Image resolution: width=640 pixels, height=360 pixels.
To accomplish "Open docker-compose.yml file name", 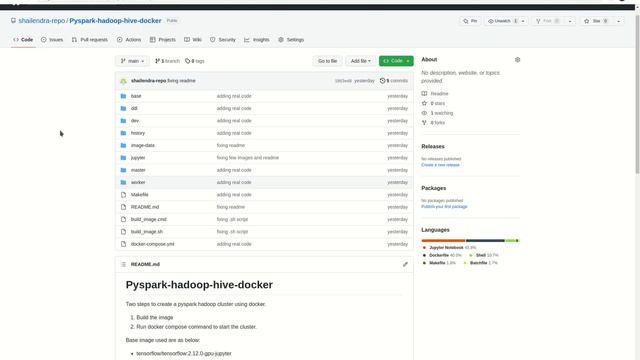I will tap(152, 244).
